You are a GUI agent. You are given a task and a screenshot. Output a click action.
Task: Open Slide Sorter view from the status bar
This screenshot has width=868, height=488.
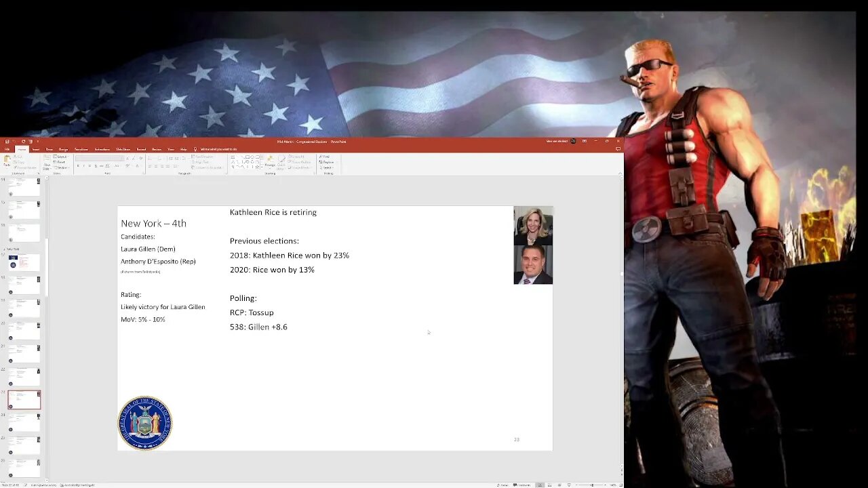pyautogui.click(x=549, y=485)
